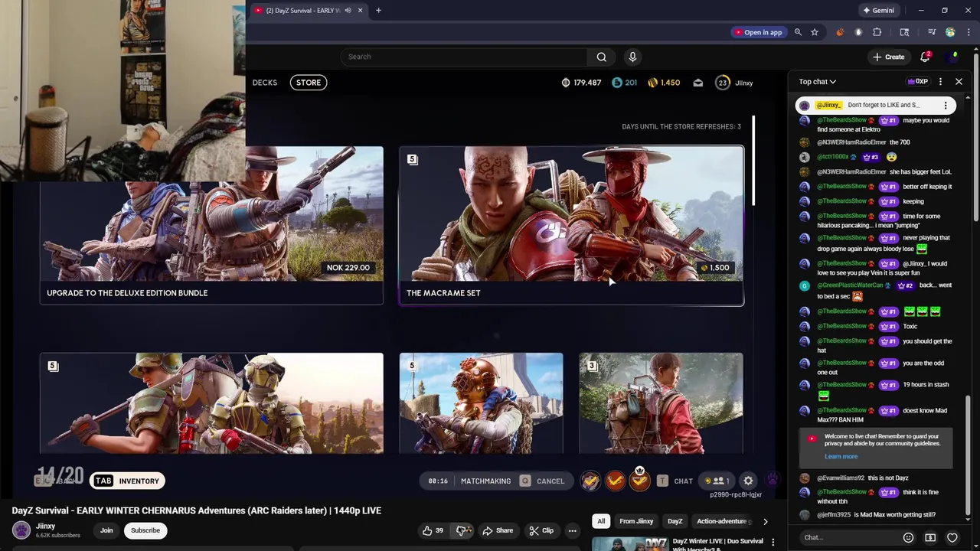This screenshot has width=980, height=551.
Task: Click the 1.450 gold coin balance
Action: 664,83
